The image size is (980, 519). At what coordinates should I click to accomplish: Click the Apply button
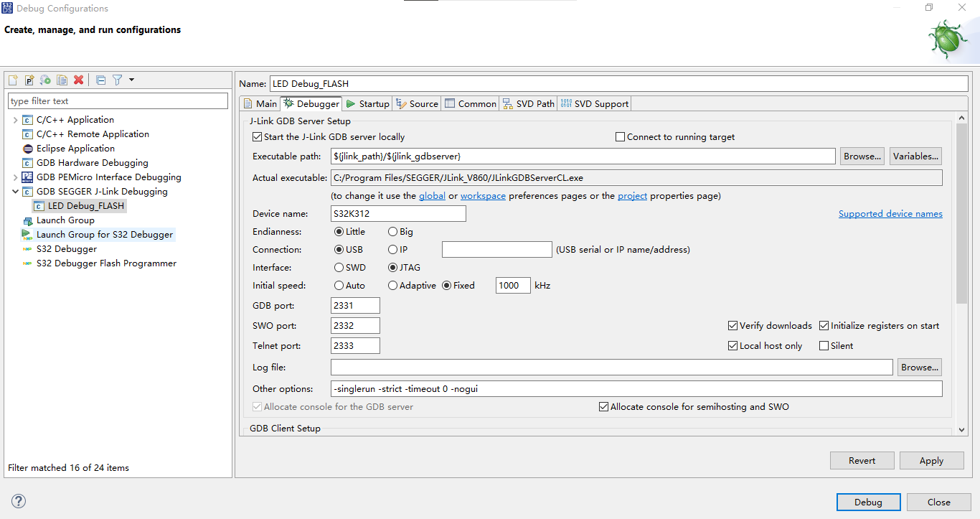(932, 461)
